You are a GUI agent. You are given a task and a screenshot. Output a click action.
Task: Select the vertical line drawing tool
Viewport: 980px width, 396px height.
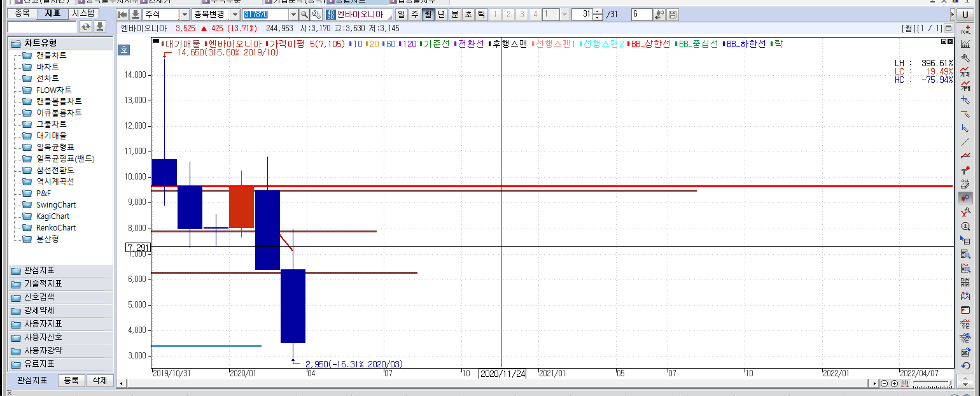point(965,128)
